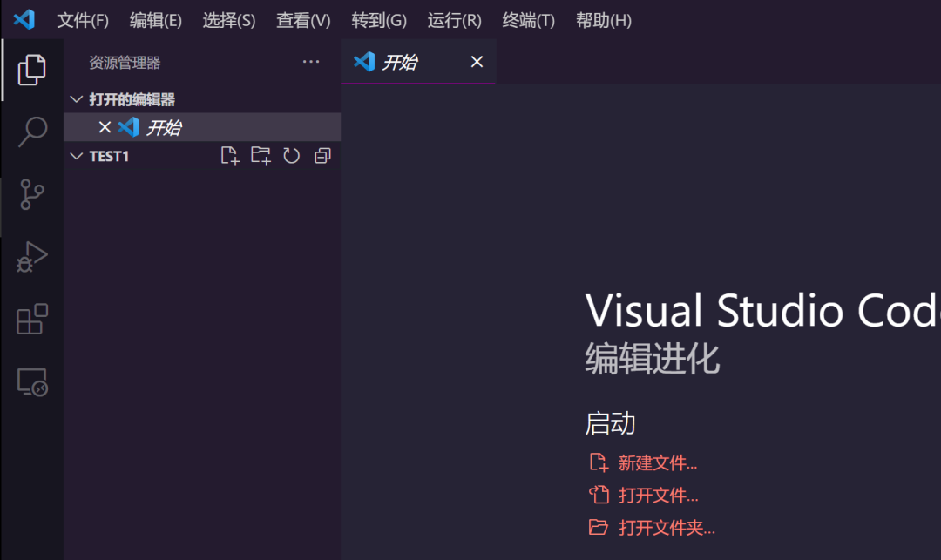Open the Remote Explorer view
The image size is (941, 560).
click(32, 382)
